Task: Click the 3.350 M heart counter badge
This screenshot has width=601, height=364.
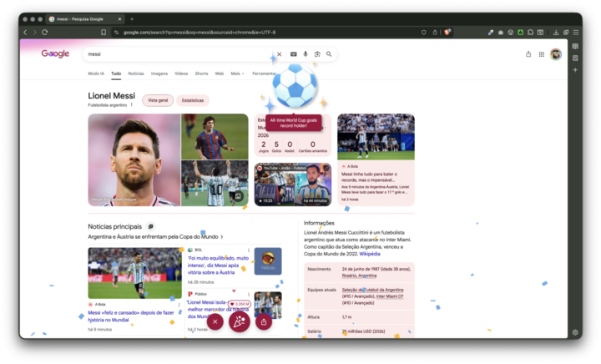Action: (x=240, y=304)
